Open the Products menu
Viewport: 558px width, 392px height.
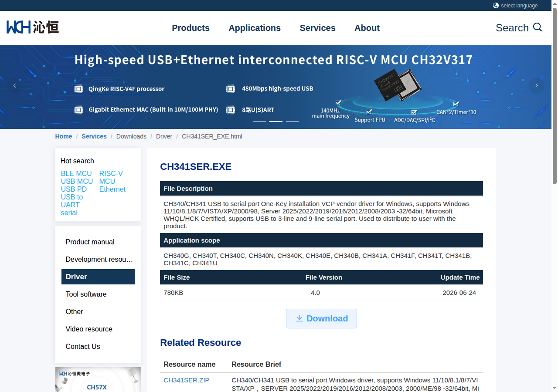click(x=191, y=28)
